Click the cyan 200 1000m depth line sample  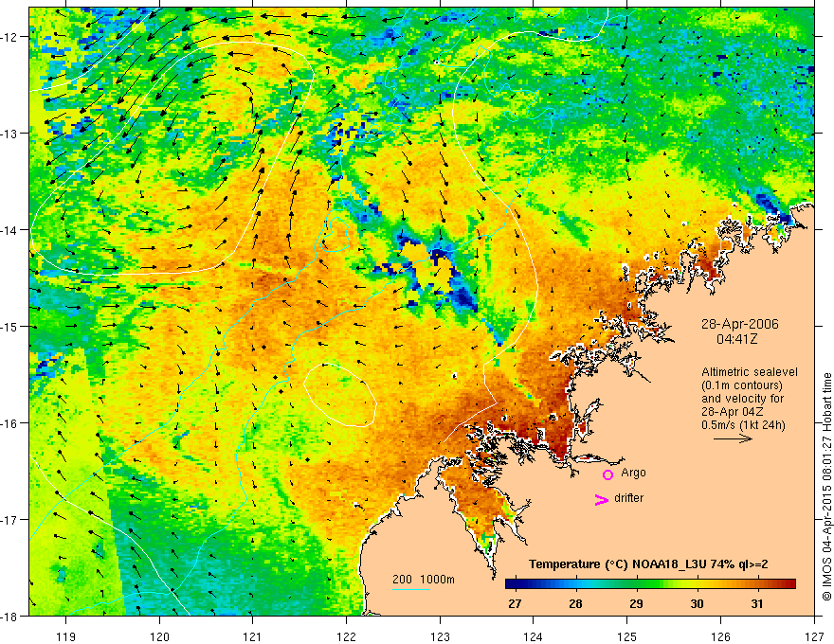(411, 589)
